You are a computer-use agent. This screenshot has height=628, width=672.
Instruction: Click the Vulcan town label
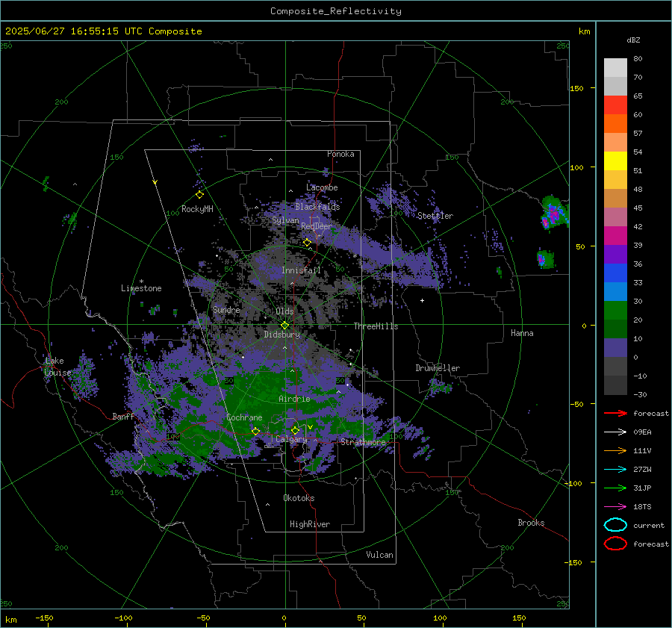379,555
